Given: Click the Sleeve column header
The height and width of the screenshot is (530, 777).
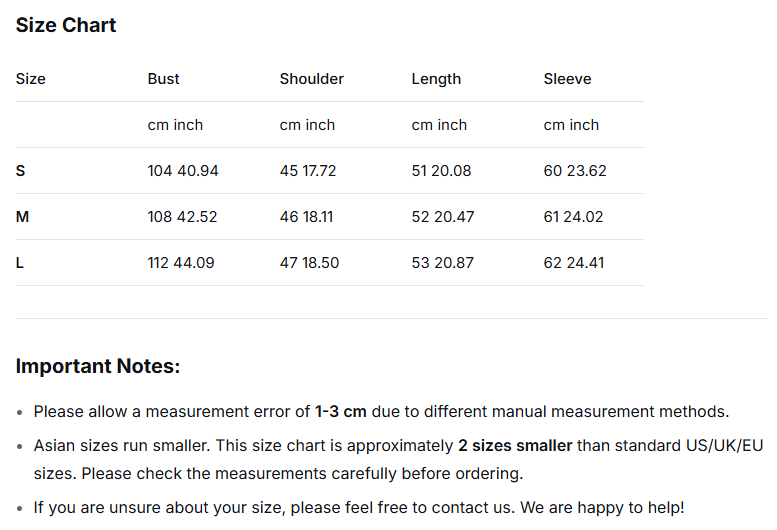Looking at the screenshot, I should (567, 79).
